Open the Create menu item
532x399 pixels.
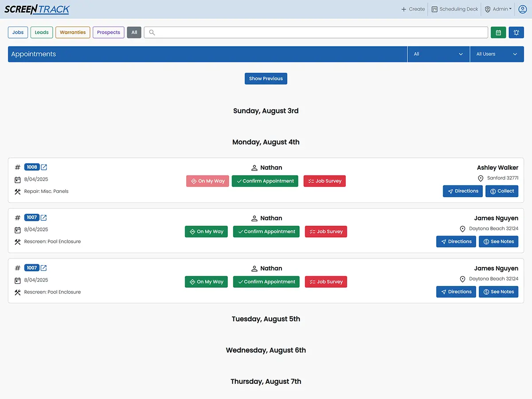click(413, 9)
